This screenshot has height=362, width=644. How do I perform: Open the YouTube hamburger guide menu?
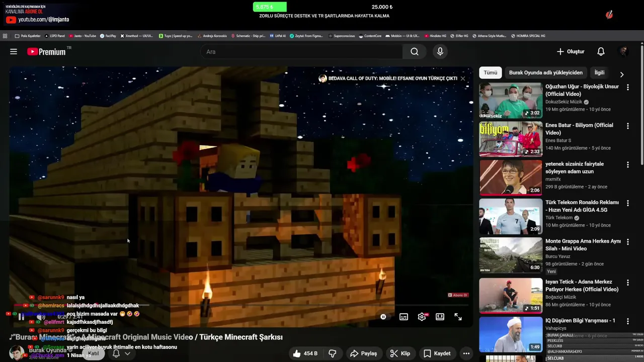[14, 52]
